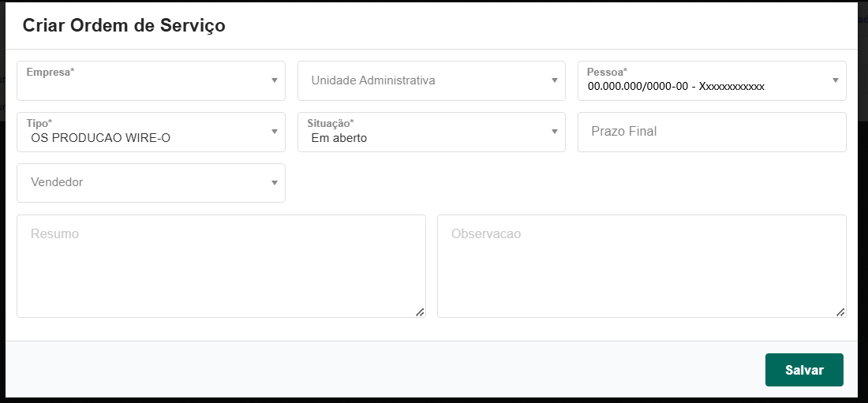Image resolution: width=868 pixels, height=403 pixels.
Task: Click the Resumo textarea resize handle
Action: pyautogui.click(x=420, y=312)
